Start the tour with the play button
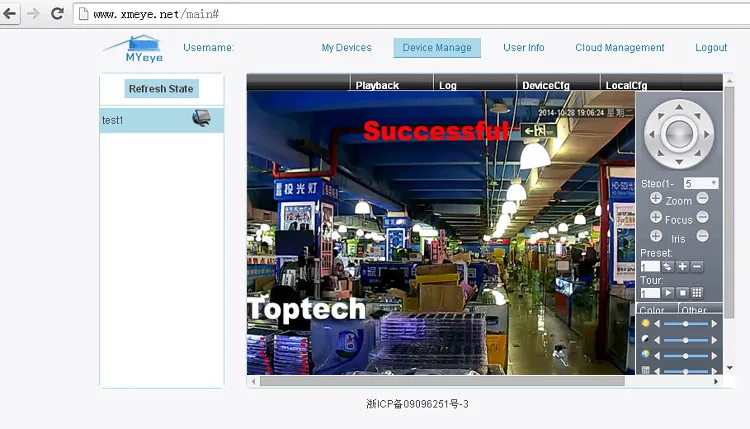Screen dimensions: 750x429 [x=668, y=293]
